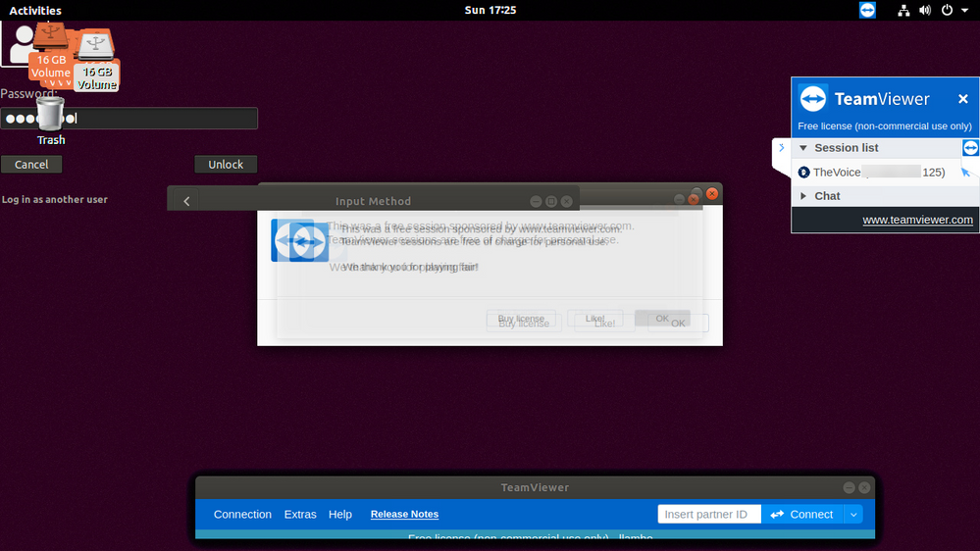Click the Unlock button
This screenshot has width=980, height=551.
pyautogui.click(x=226, y=165)
